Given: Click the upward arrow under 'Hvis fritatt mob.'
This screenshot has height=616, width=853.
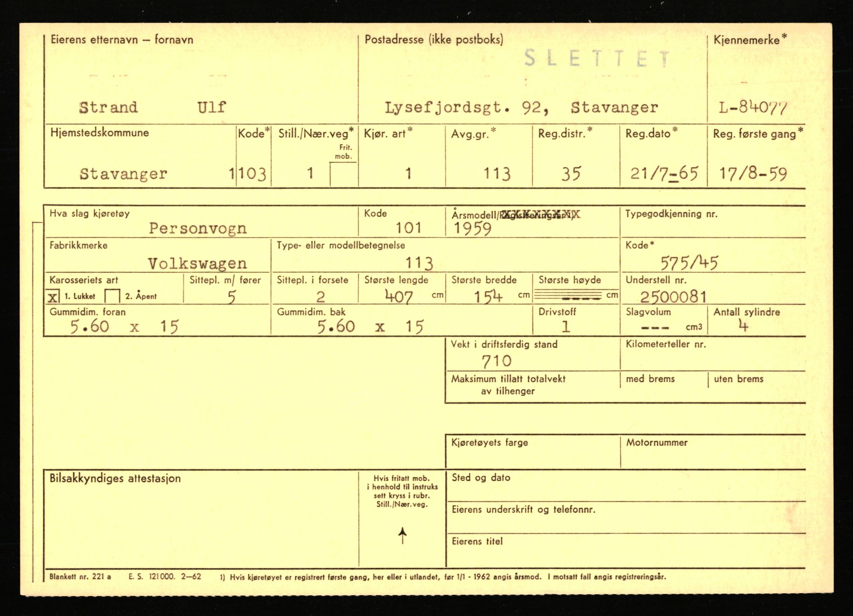Looking at the screenshot, I should (x=402, y=535).
